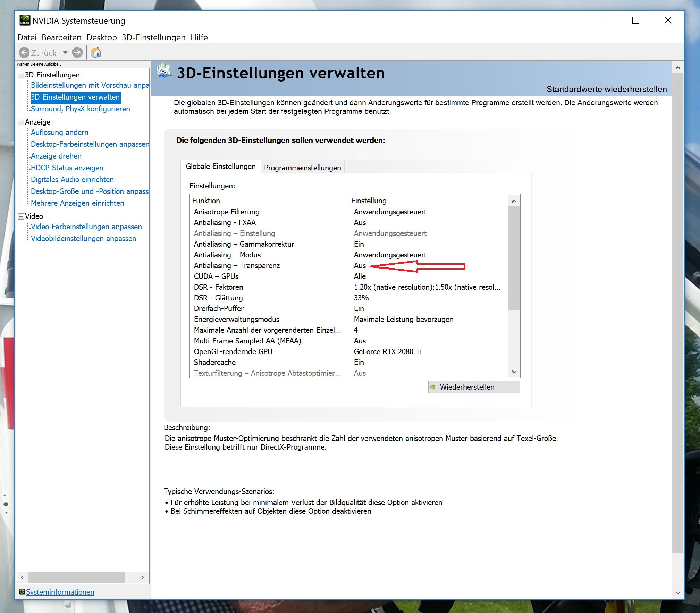Click the GeForce RTX 2080 Ti value

(388, 352)
